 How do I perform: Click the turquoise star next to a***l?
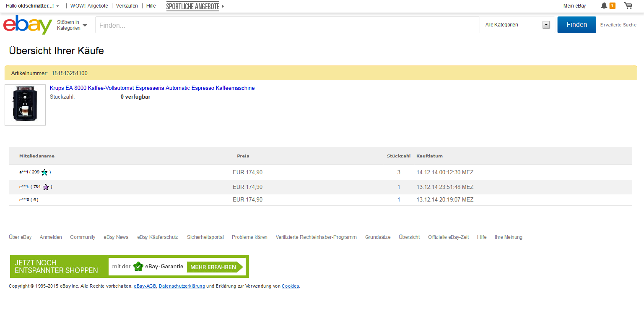tap(44, 172)
